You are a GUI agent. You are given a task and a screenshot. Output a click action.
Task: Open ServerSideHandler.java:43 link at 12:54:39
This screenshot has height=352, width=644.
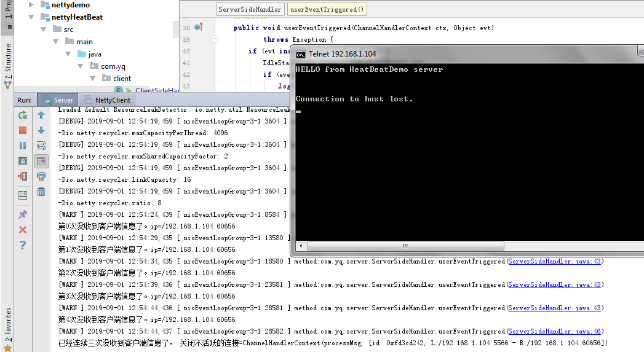click(554, 284)
